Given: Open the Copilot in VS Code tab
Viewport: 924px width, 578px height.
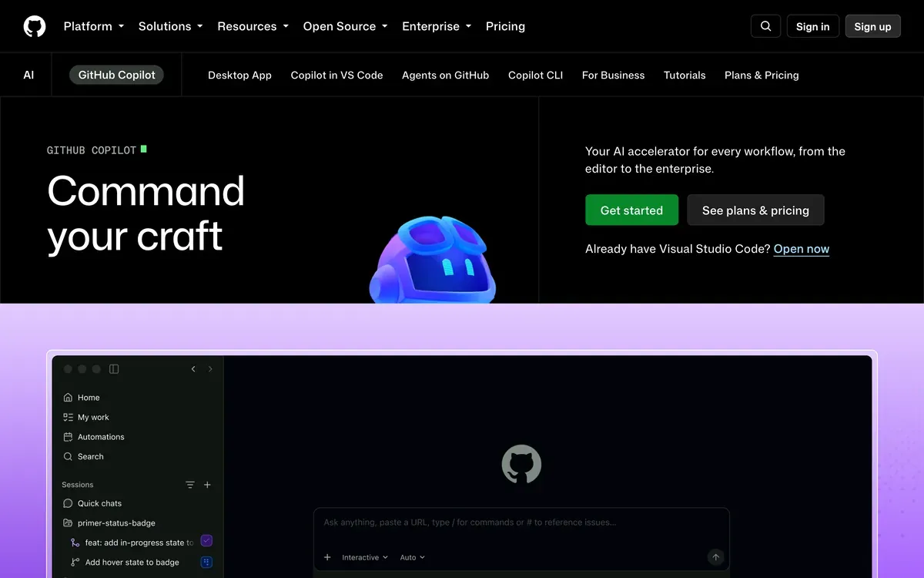Looking at the screenshot, I should click(336, 75).
